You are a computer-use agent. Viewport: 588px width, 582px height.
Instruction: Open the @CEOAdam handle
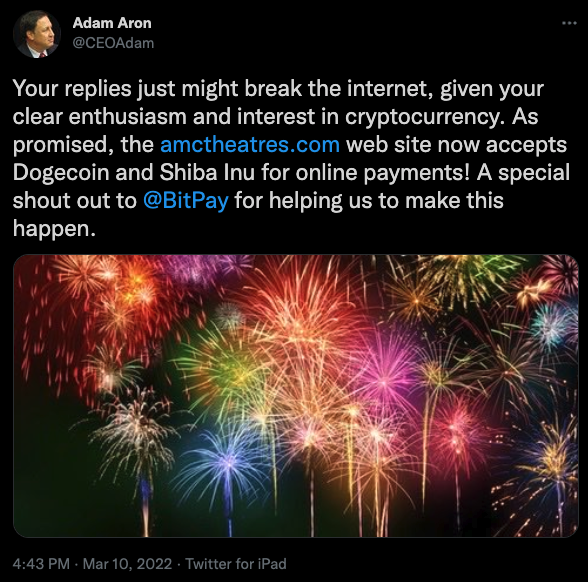click(x=113, y=43)
